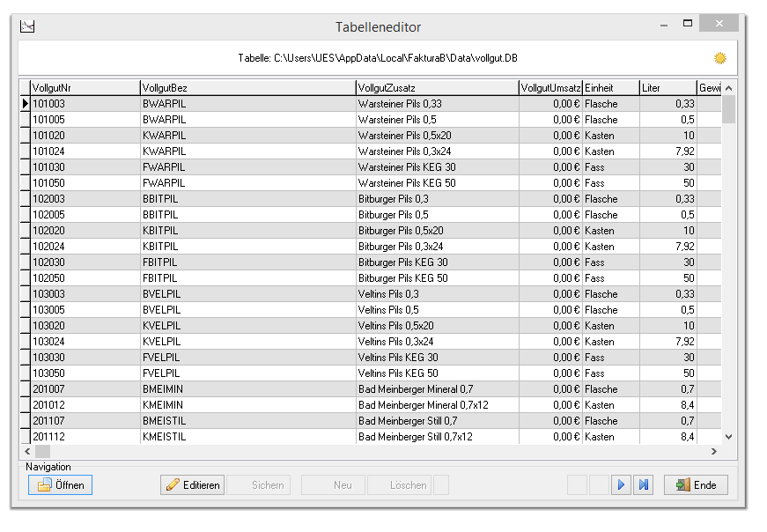The height and width of the screenshot is (532, 767).
Task: Select the VollgutNr column header
Action: pyautogui.click(x=85, y=88)
